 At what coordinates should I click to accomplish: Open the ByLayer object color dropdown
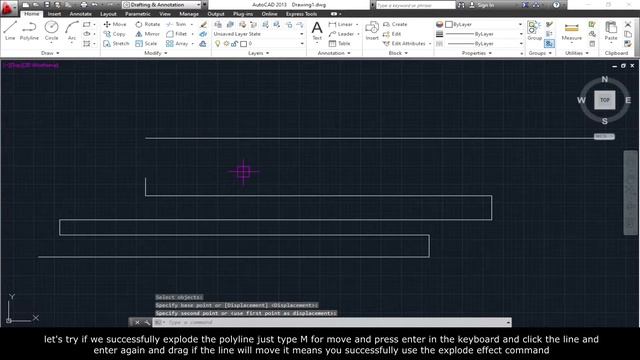click(x=484, y=24)
